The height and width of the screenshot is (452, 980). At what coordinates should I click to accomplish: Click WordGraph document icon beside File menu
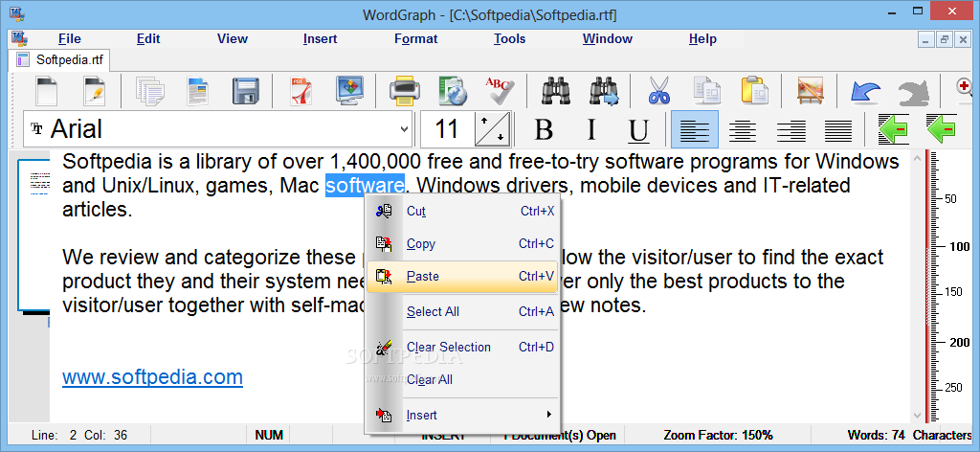tap(19, 38)
